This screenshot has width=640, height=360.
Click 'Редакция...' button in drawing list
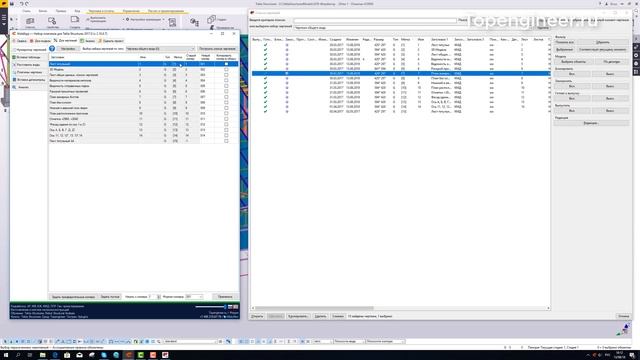(591, 123)
